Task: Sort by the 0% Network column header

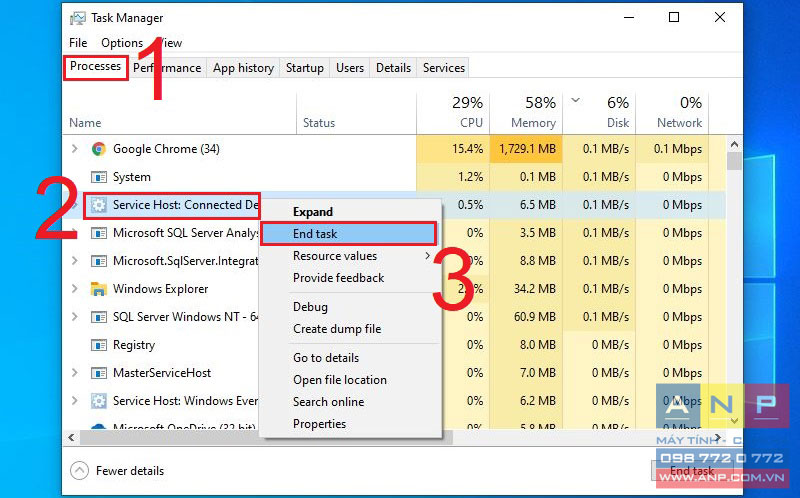Action: [672, 113]
